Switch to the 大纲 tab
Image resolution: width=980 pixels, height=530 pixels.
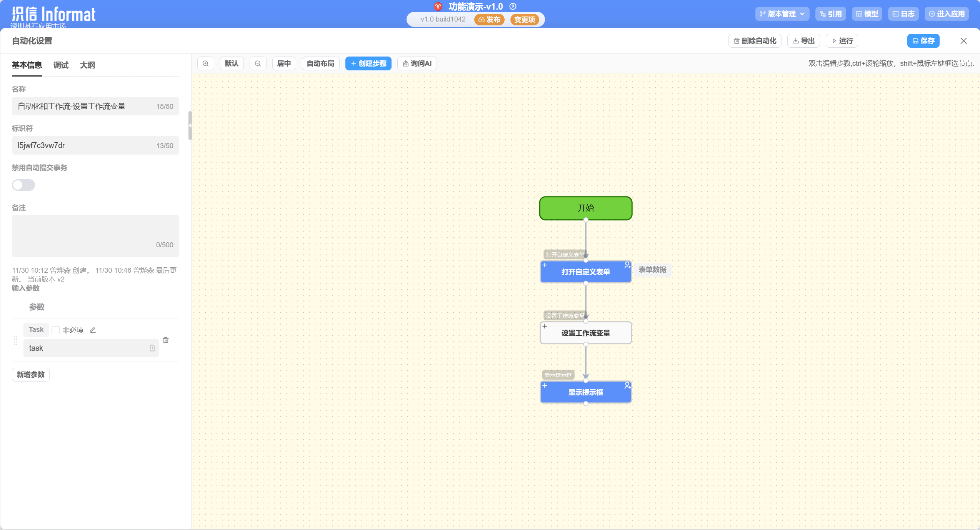click(x=87, y=65)
